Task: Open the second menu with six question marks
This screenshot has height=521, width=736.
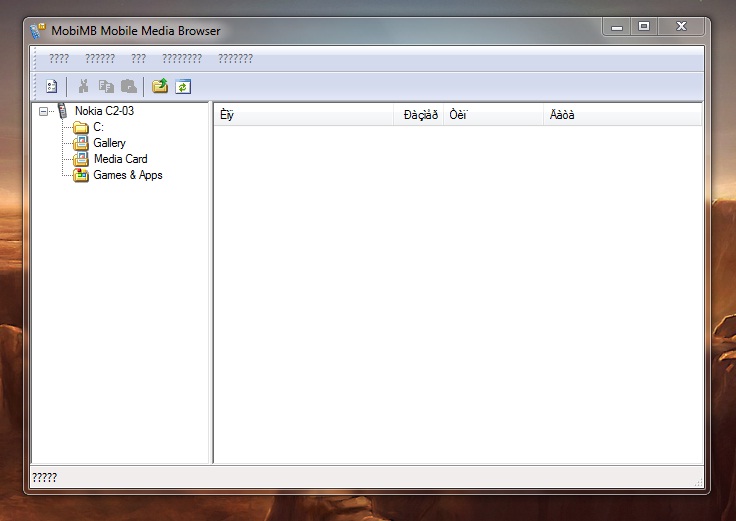Action: pos(100,59)
